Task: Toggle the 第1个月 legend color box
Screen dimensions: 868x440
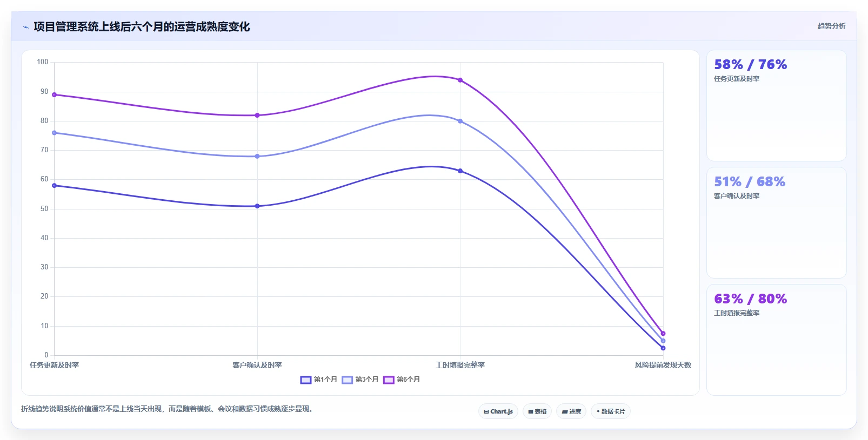Action: click(x=306, y=380)
